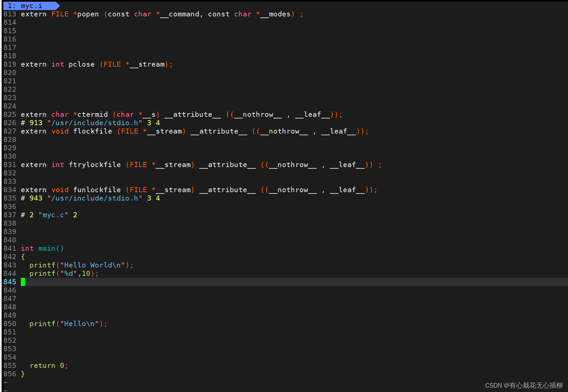Click __attribute__ on the ctermid line
The width and height of the screenshot is (568, 392).
tap(193, 114)
